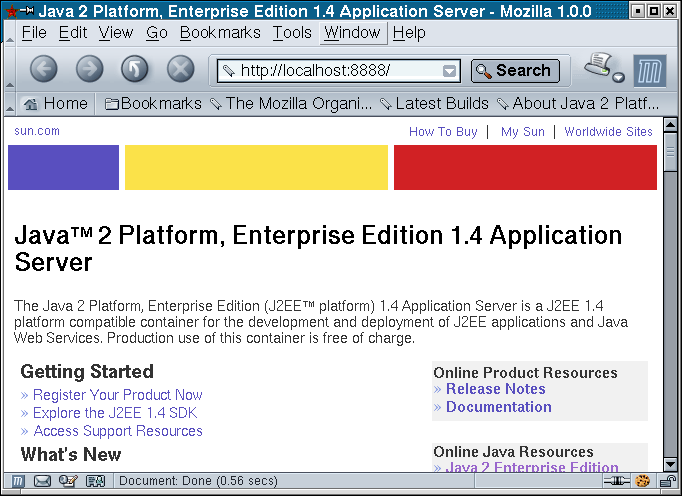
Task: Open Composer from the status bar icon
Action: coord(68,481)
